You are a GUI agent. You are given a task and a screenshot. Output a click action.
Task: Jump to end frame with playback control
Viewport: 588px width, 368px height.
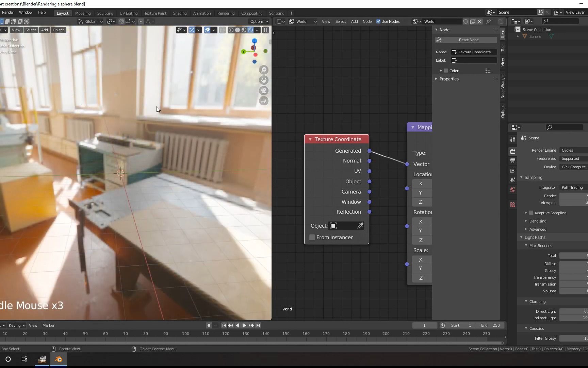coord(258,325)
